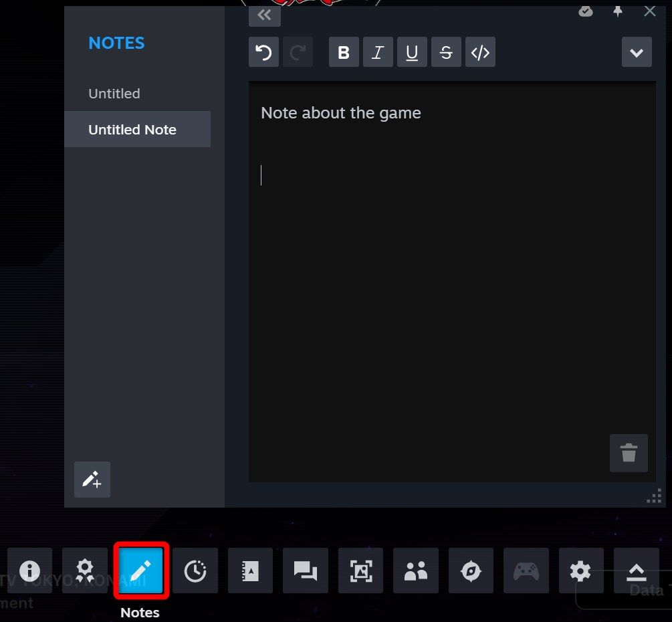Undo the last edit in the note
The image size is (672, 622).
(263, 51)
